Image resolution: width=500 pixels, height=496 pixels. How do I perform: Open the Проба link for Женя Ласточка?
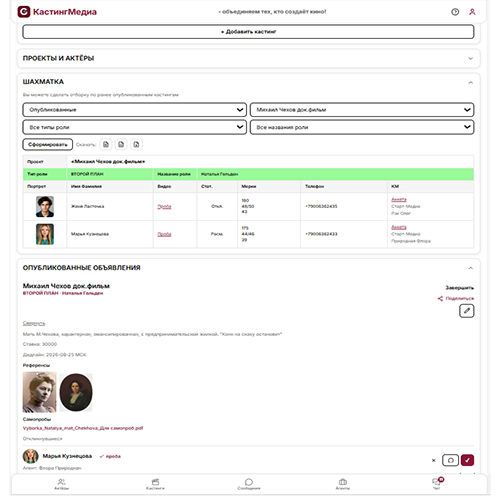point(164,207)
